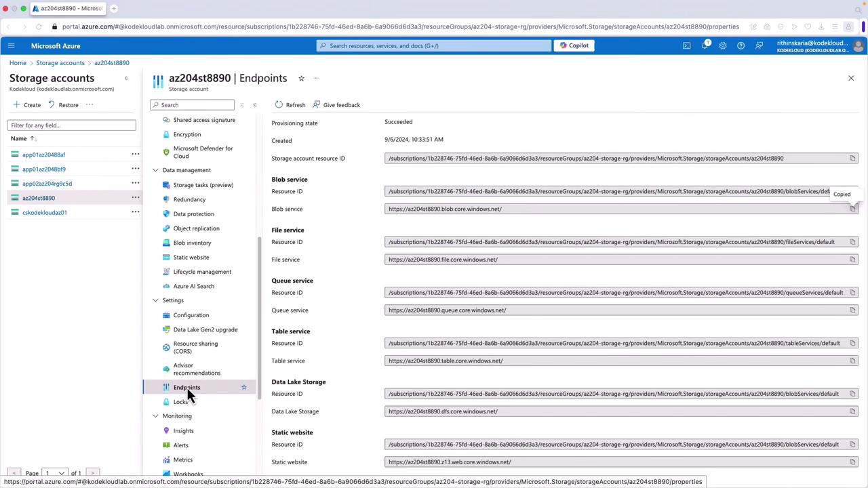Copy the Queue service endpoint URL
This screenshot has width=868, height=488.
(852, 310)
